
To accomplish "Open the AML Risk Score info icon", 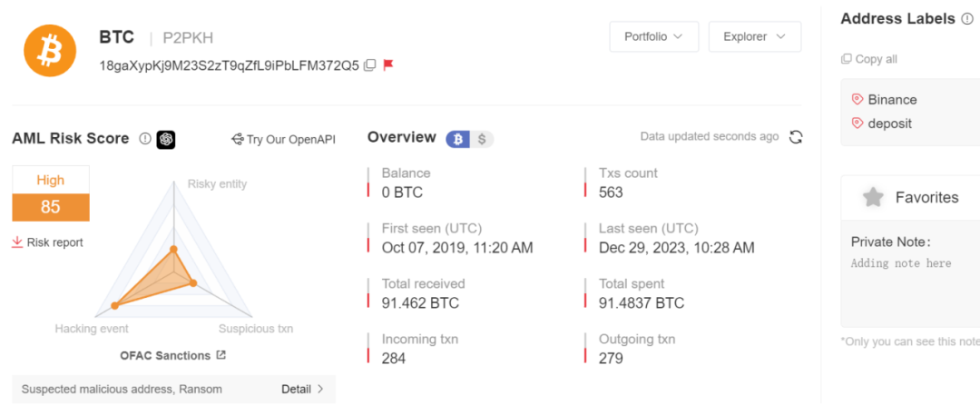I will click(x=145, y=139).
